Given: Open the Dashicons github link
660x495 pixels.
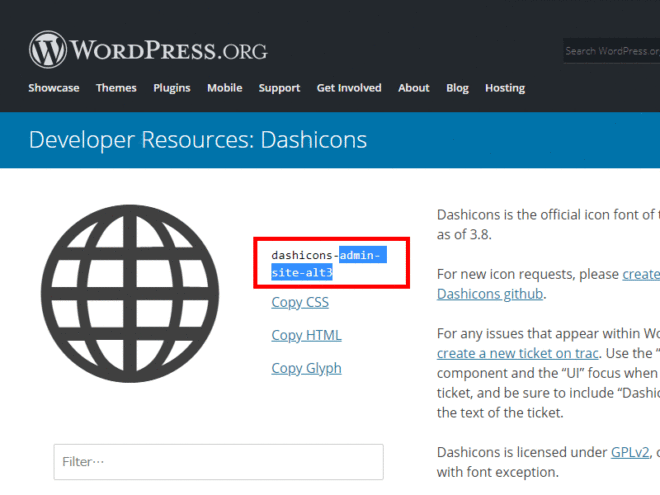Looking at the screenshot, I should (490, 294).
